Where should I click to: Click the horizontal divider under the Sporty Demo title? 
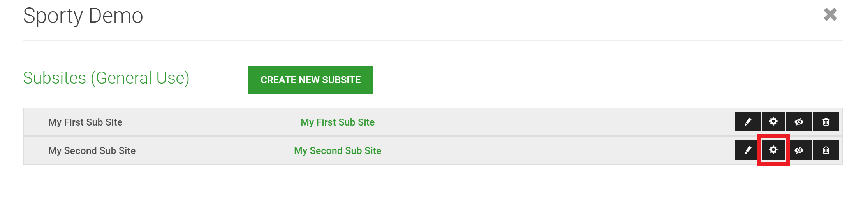[x=433, y=40]
